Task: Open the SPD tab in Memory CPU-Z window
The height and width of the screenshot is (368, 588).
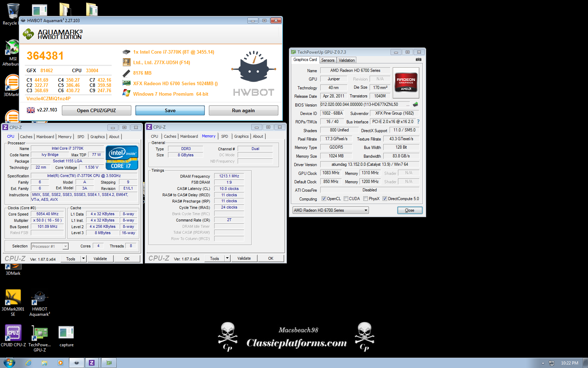Action: [x=225, y=136]
